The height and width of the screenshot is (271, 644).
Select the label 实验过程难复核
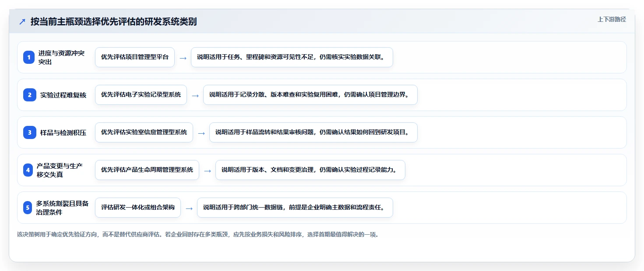click(x=63, y=95)
